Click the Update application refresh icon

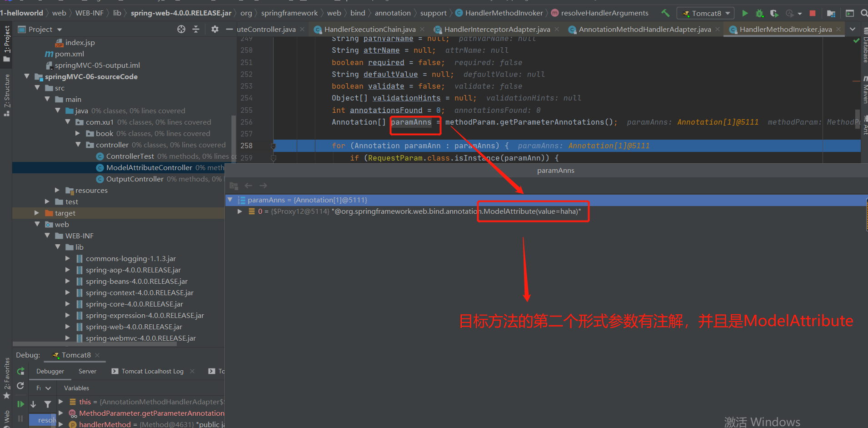coord(20,386)
